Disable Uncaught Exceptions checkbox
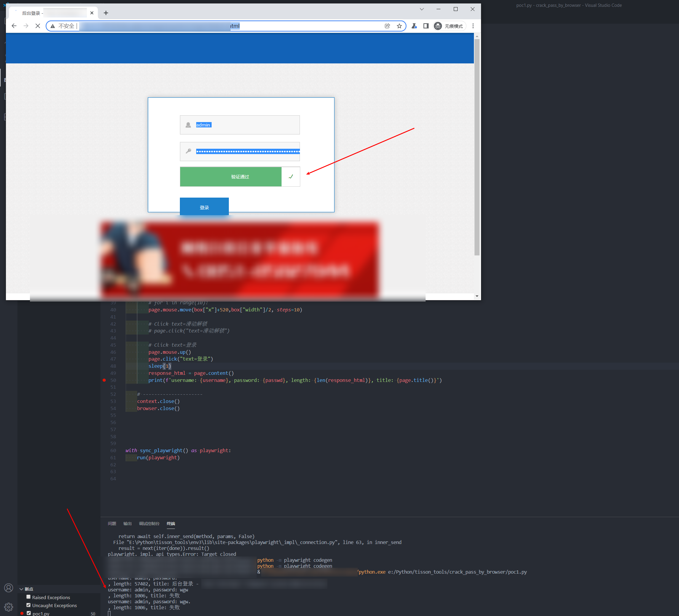 pyautogui.click(x=29, y=605)
